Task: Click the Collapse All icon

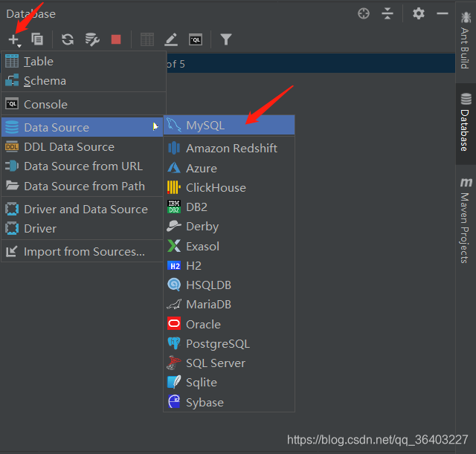Action: [387, 13]
